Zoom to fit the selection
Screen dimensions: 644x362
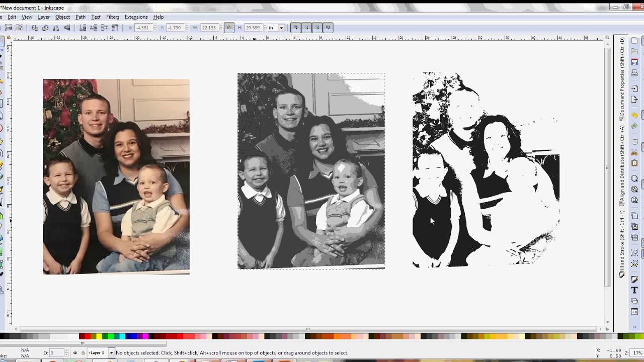pos(634,178)
